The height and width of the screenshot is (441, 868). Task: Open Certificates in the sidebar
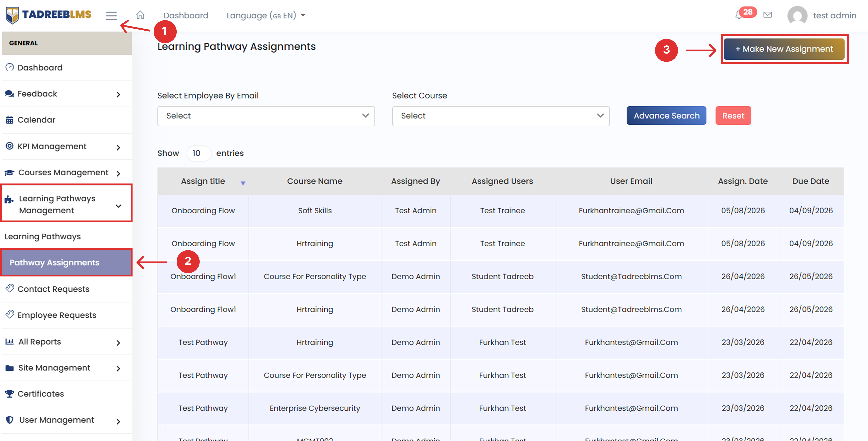[x=67, y=394]
